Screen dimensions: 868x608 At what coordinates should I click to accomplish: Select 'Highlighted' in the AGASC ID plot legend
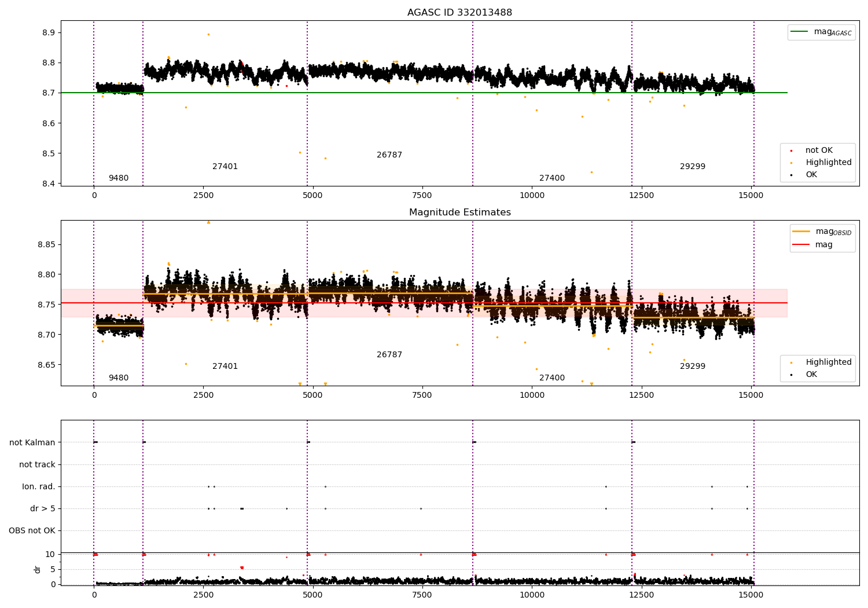(821, 163)
